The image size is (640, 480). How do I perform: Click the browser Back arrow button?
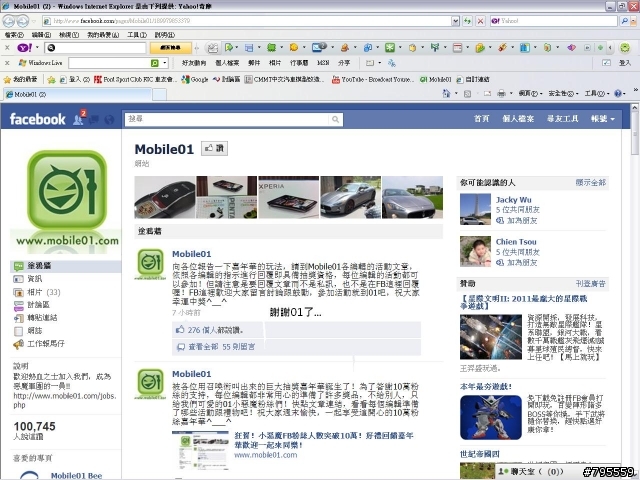9,20
